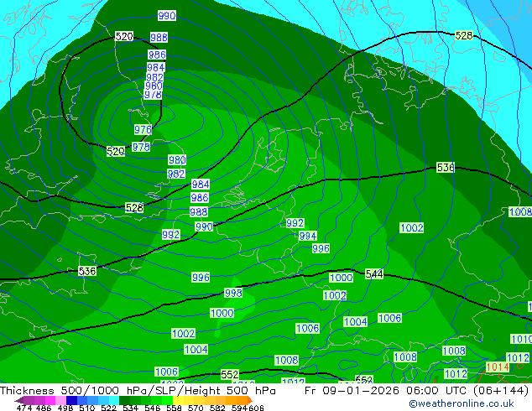The image size is (532, 411).
Task: Click the 976 low pressure center label
Action: coord(143,129)
